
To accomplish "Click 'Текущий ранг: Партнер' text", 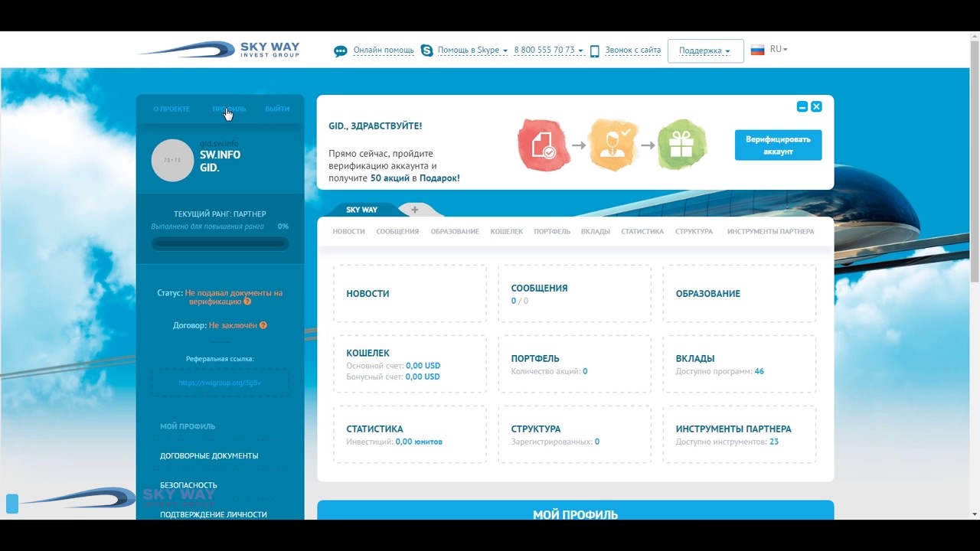I will (x=220, y=214).
